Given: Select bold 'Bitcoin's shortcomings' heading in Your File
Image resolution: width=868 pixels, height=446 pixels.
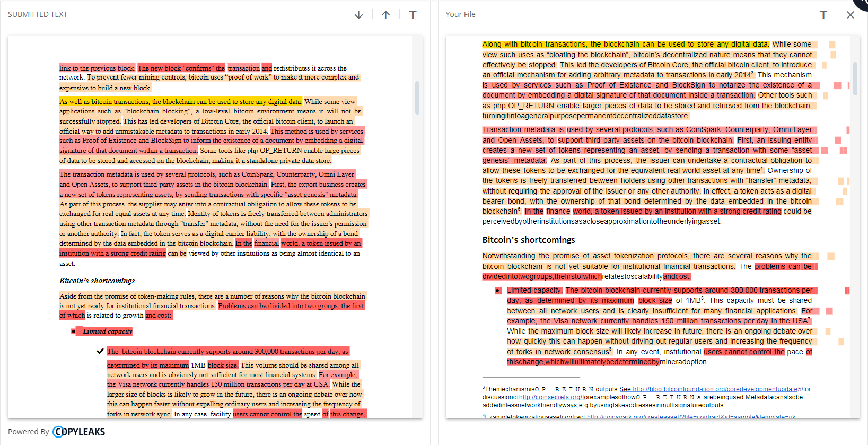Looking at the screenshot, I should [x=529, y=240].
